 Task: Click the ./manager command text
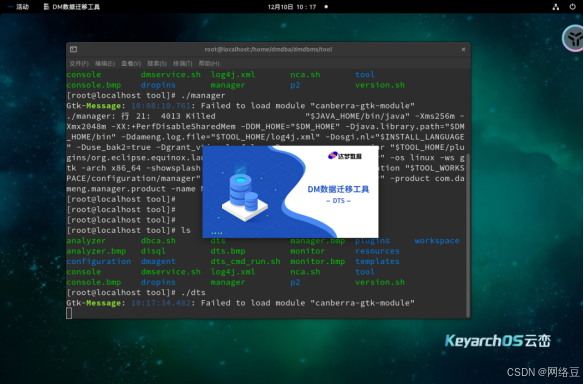tap(203, 95)
